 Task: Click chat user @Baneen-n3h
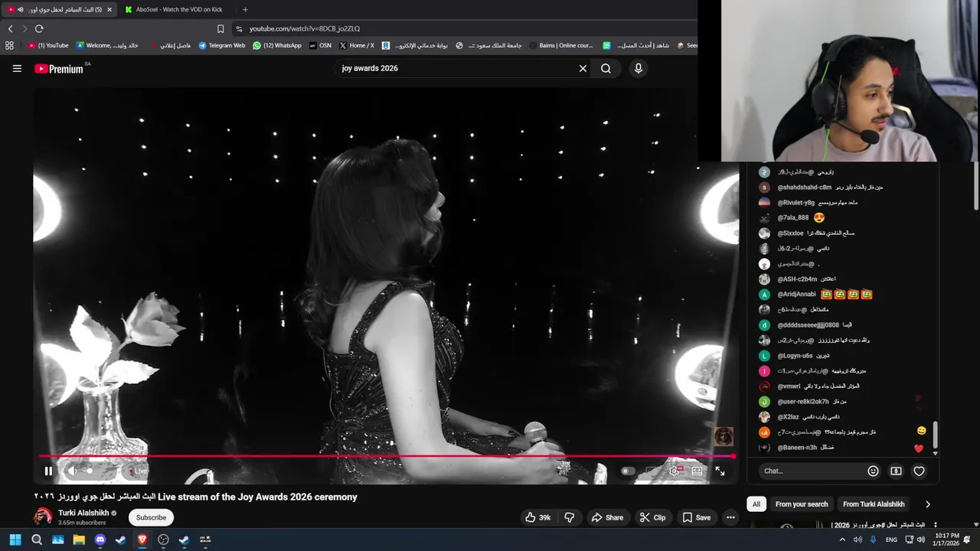pos(797,448)
